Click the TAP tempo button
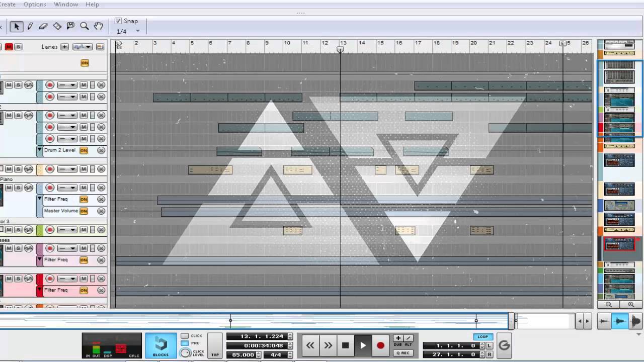The height and width of the screenshot is (362, 644). click(215, 345)
